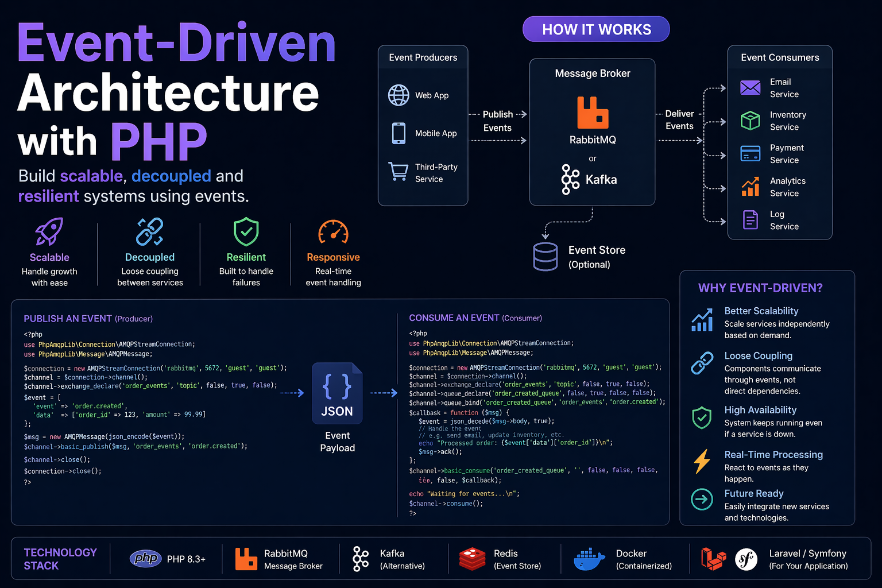Click the Event Store database icon
This screenshot has height=588, width=882.
(x=545, y=257)
